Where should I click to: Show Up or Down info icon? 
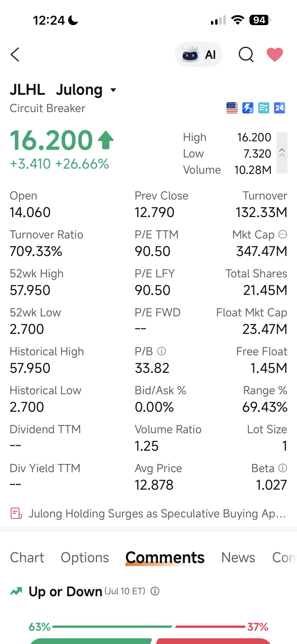tap(155, 591)
